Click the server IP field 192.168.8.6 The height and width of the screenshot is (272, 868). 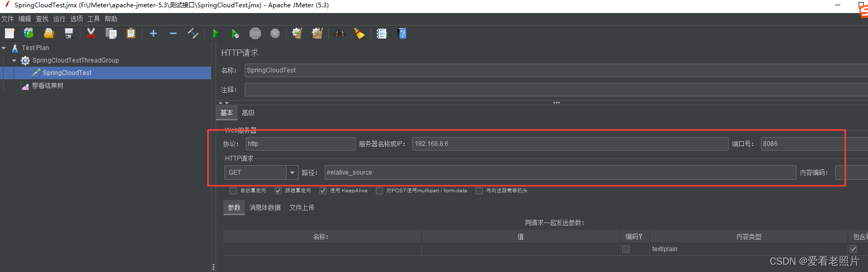(570, 144)
